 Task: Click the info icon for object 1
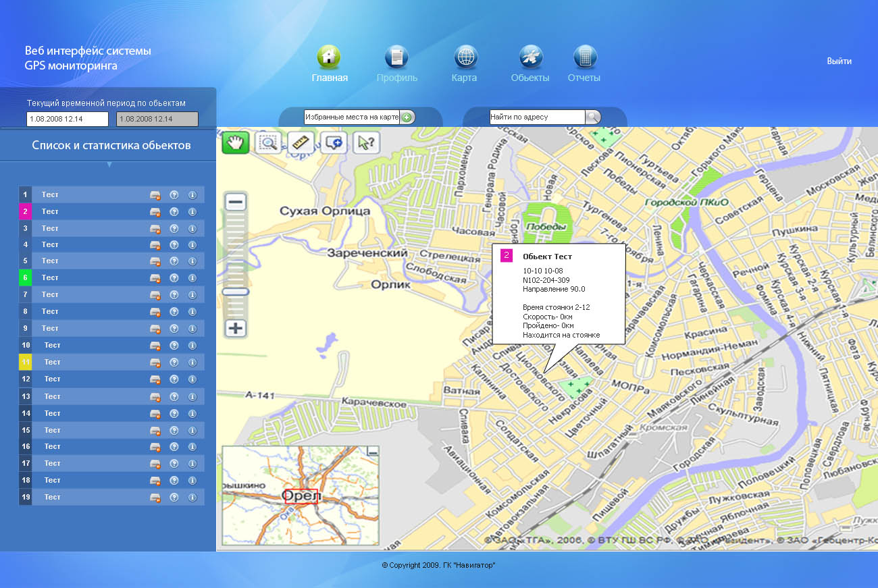click(x=192, y=194)
